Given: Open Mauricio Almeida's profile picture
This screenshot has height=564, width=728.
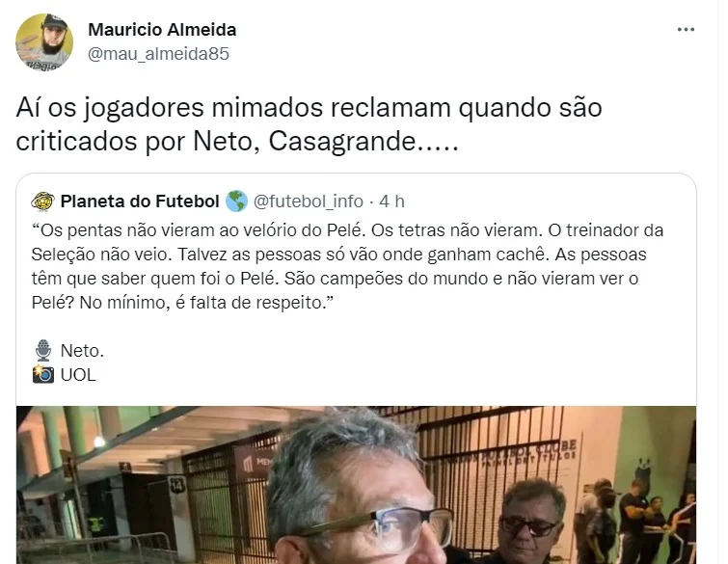Looking at the screenshot, I should tap(44, 42).
